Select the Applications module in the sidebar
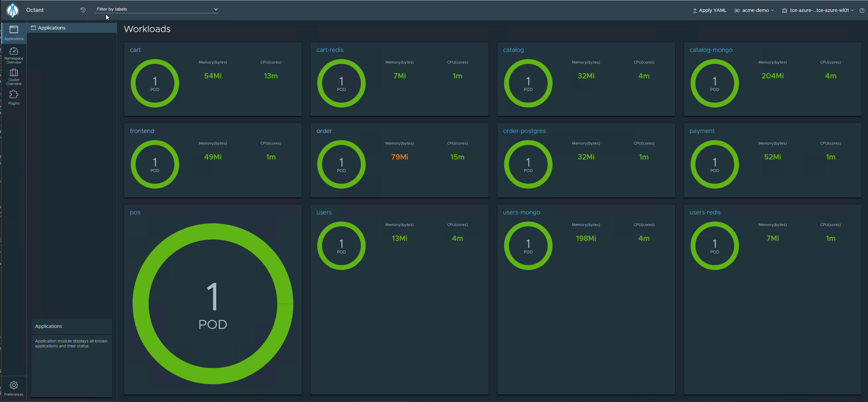The height and width of the screenshot is (402, 868). pos(14,33)
